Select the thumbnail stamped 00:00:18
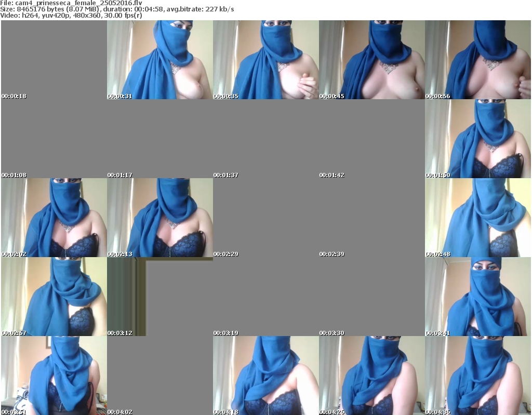532x415 pixels. pos(54,60)
